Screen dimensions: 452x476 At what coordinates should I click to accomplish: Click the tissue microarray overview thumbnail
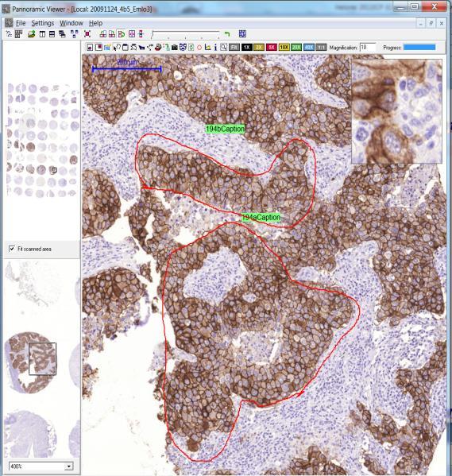coord(42,141)
